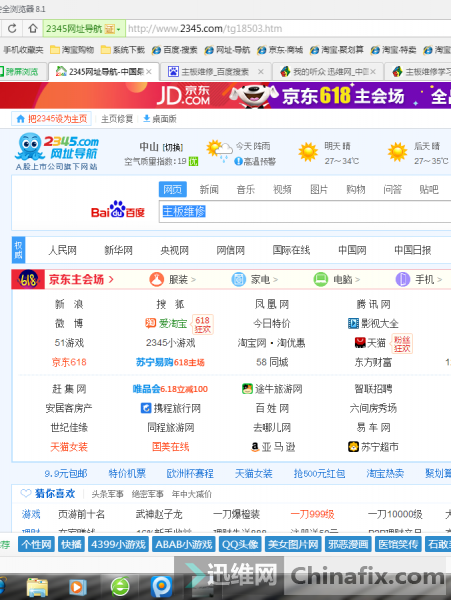
Task: Open 苏宁超市 link
Action: coord(373,447)
